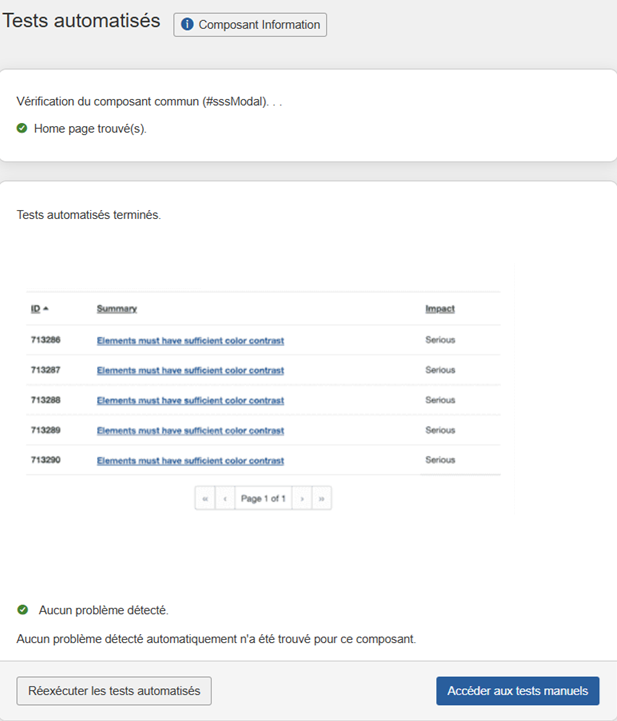The image size is (617, 721).
Task: Open the color contrast issue link for 713287
Action: (x=190, y=370)
